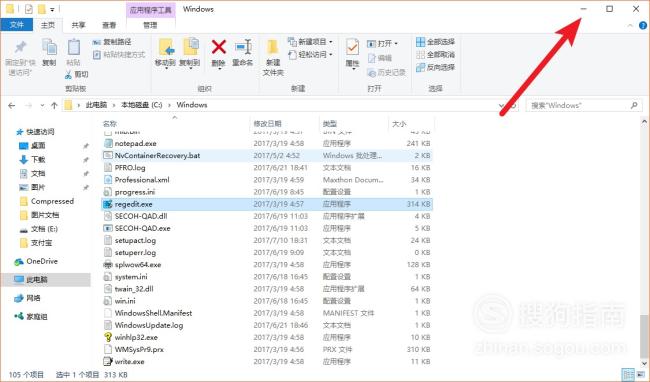Click 全部取消 select none

[x=435, y=54]
